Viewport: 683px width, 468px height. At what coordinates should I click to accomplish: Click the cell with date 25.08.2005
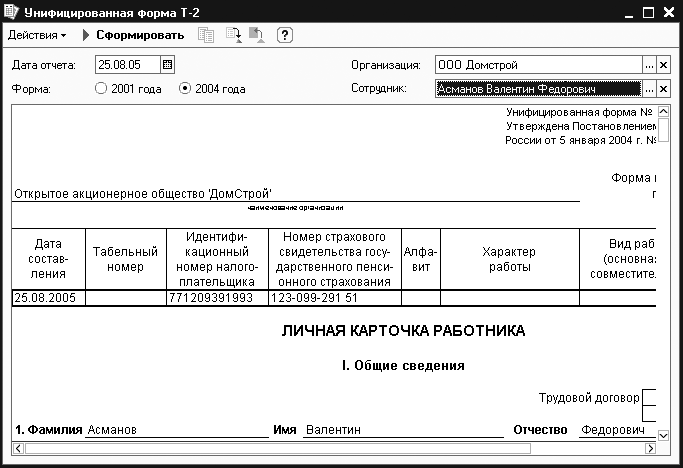(x=48, y=298)
